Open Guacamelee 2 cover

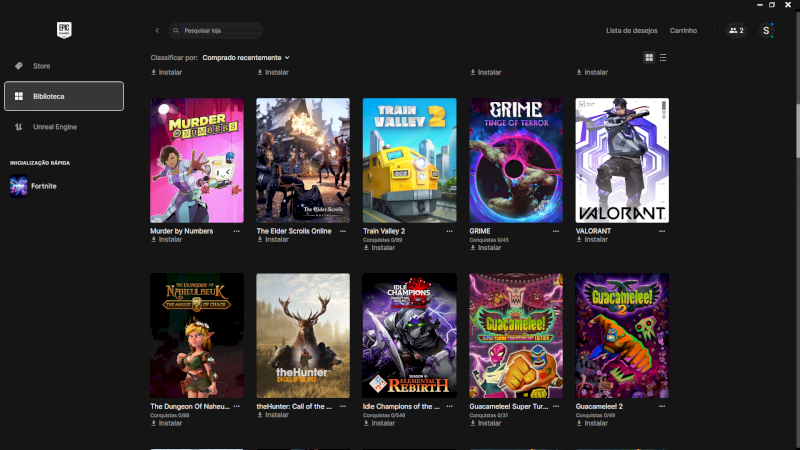[622, 336]
